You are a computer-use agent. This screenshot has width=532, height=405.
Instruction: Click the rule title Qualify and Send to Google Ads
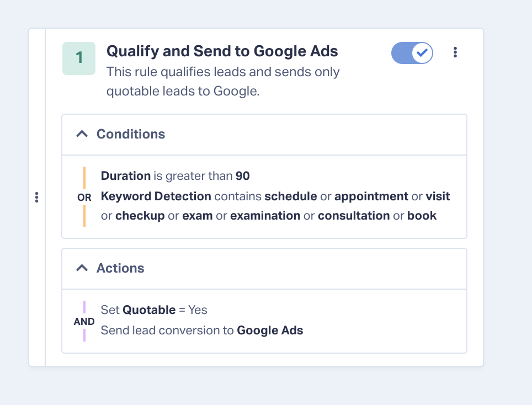pos(222,51)
